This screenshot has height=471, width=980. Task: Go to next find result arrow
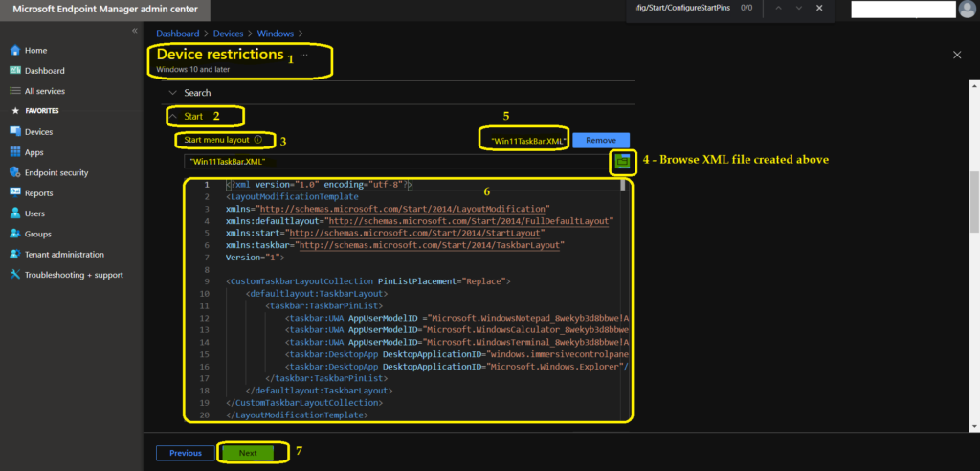coord(799,8)
